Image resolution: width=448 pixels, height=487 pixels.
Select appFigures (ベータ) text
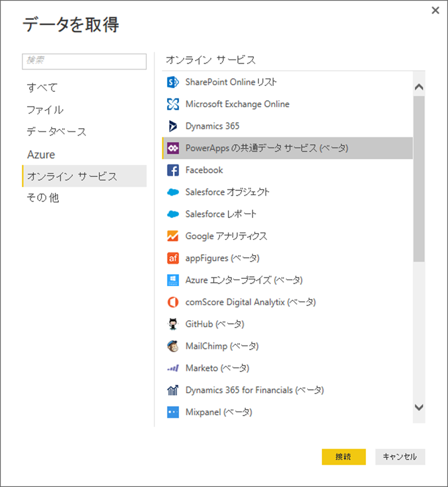[x=223, y=258]
